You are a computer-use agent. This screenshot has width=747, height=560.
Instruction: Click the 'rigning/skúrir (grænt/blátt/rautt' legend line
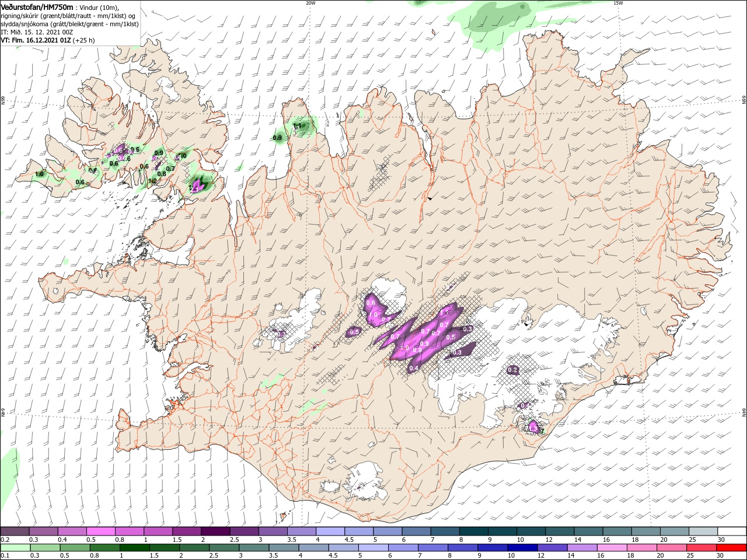click(69, 16)
